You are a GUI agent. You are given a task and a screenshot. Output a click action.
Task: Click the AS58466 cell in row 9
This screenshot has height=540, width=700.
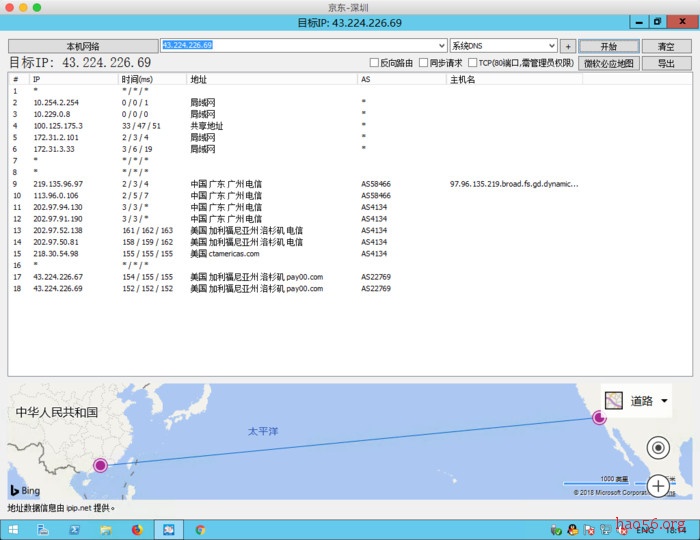(376, 184)
